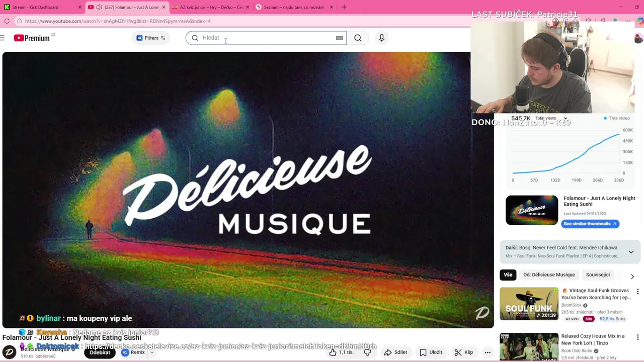Expand the dropdown arrow next to Remix
Viewport: 644px width, 362px height.
(151, 352)
